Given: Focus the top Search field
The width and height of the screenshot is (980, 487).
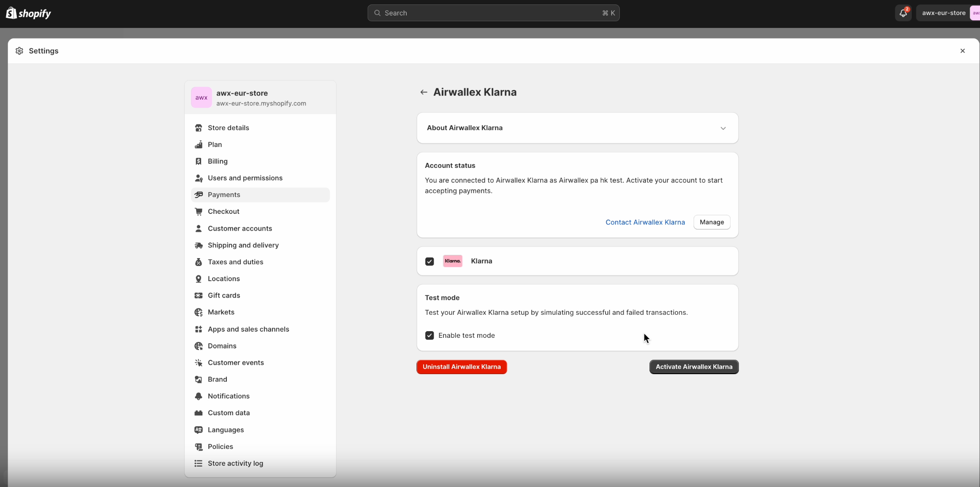Looking at the screenshot, I should (493, 13).
